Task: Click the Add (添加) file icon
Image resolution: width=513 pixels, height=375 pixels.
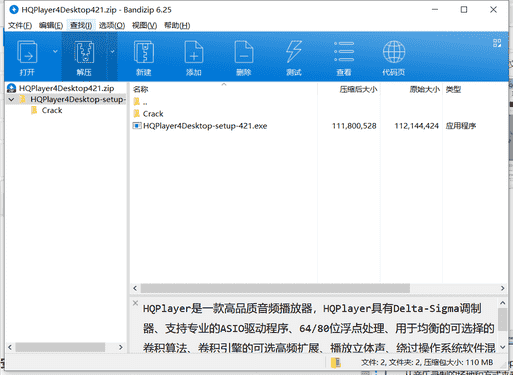Action: 194,52
